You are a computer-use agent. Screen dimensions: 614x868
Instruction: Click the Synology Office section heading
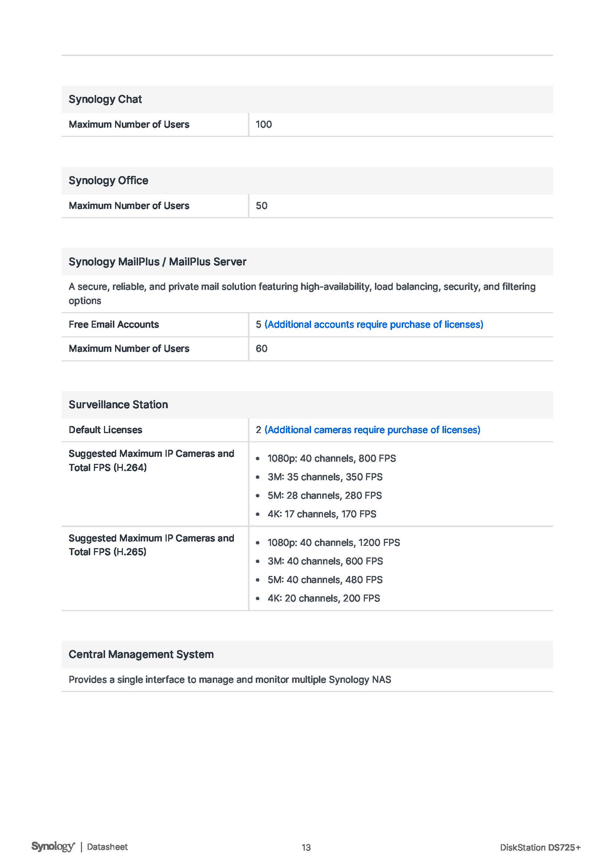point(108,180)
